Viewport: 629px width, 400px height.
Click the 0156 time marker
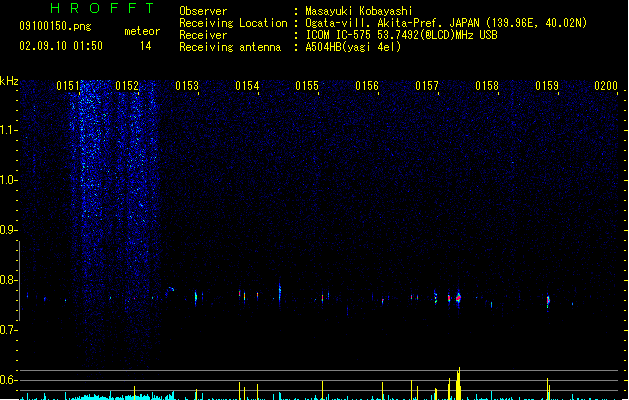tap(367, 86)
